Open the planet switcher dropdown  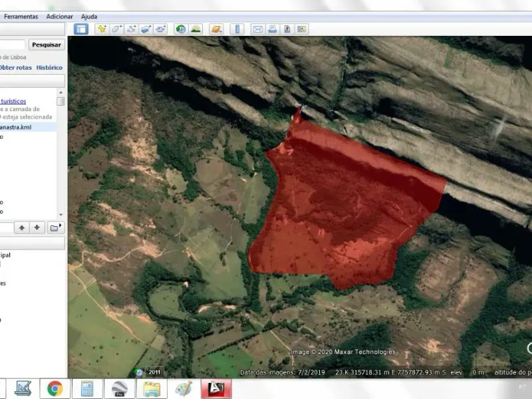point(216,29)
